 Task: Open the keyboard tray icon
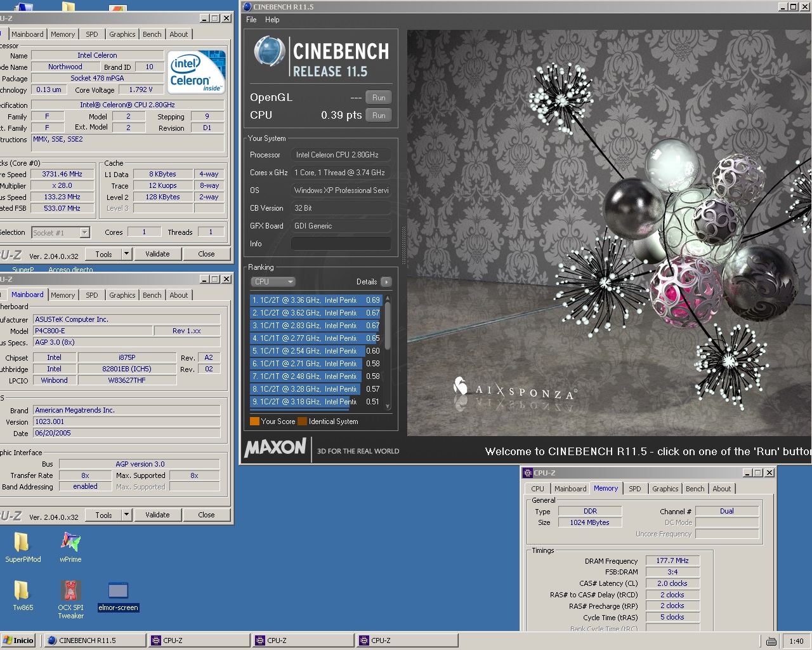[771, 641]
